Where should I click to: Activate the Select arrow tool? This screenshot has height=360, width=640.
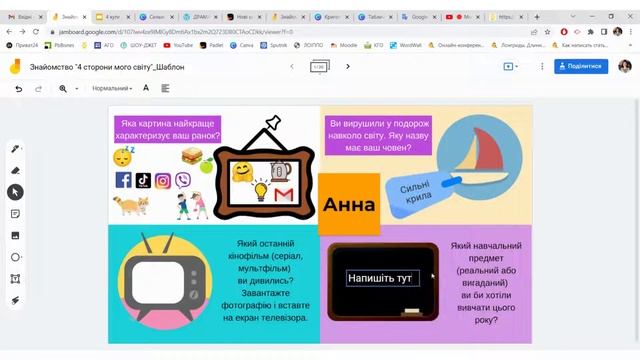tap(16, 192)
